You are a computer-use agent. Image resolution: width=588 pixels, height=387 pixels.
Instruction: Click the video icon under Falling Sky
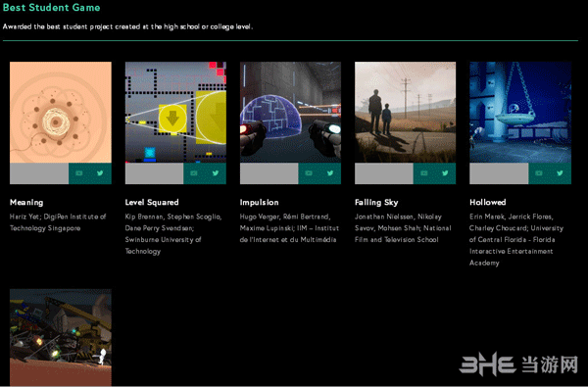tap(423, 173)
